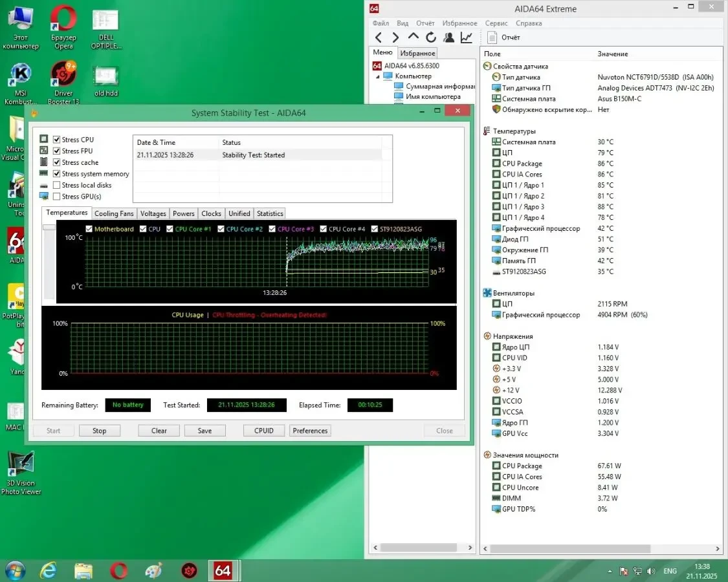This screenshot has width=728, height=582.
Task: Select the line chart icon in AIDA64 toolbar
Action: click(467, 37)
